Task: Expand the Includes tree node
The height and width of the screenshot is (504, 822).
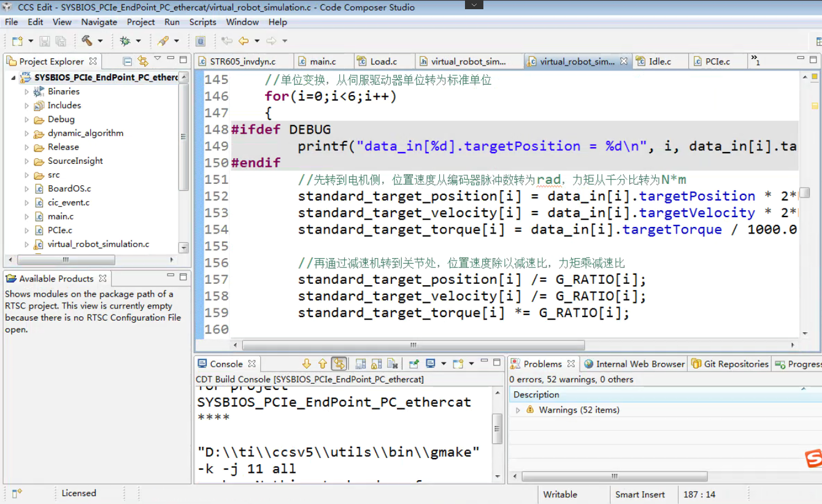Action: pyautogui.click(x=26, y=105)
